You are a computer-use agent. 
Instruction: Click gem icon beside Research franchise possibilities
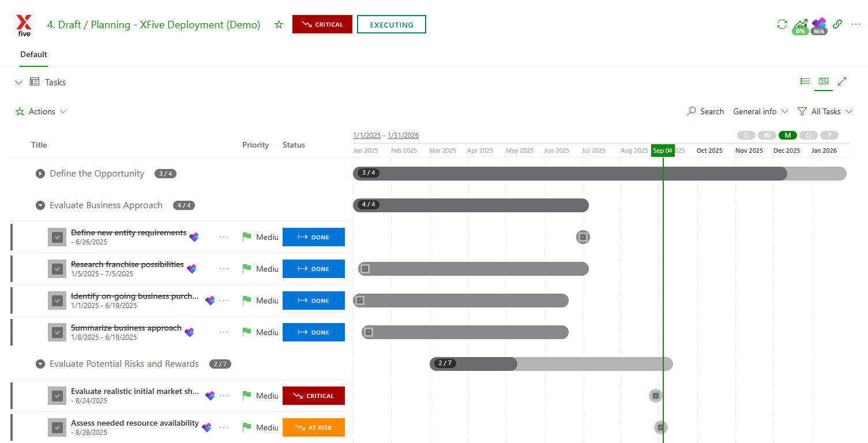tap(191, 269)
